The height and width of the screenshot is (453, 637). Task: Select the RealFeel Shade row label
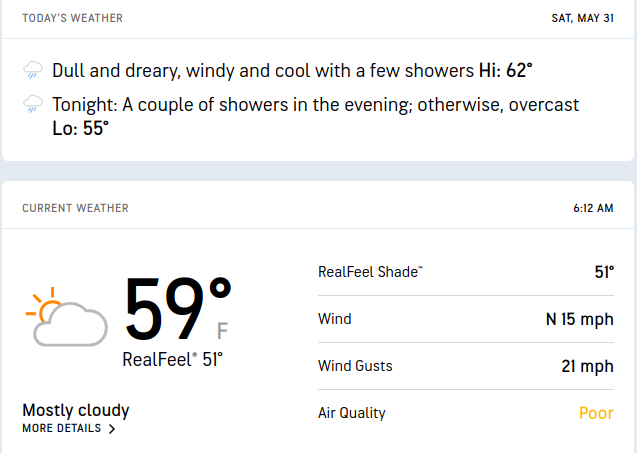370,272
